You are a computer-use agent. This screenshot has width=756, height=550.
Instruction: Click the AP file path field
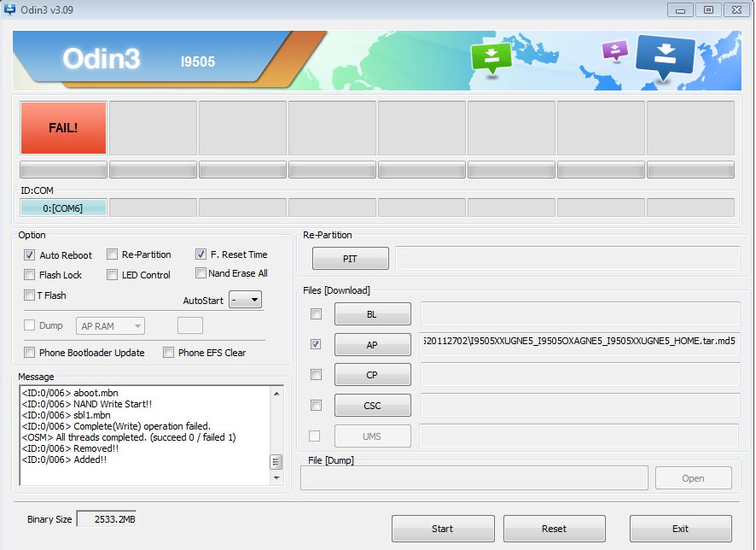(x=579, y=344)
